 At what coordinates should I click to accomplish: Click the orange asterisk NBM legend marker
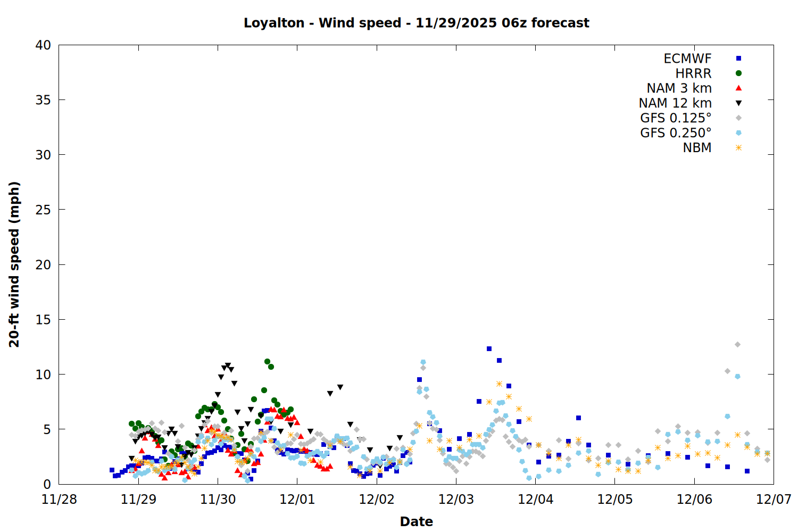738,148
